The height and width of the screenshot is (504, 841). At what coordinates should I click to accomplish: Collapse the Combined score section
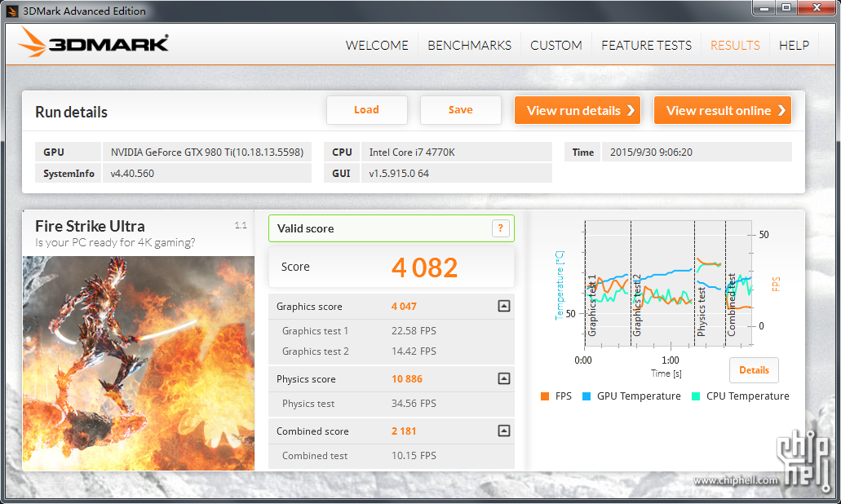click(503, 431)
